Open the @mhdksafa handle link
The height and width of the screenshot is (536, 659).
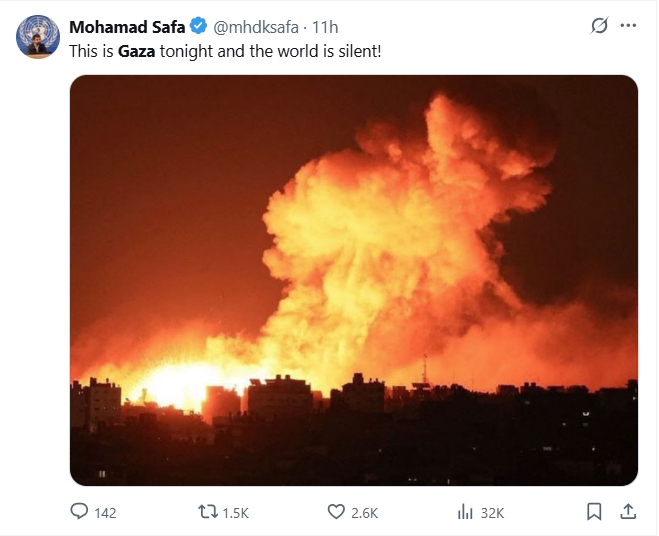(256, 25)
